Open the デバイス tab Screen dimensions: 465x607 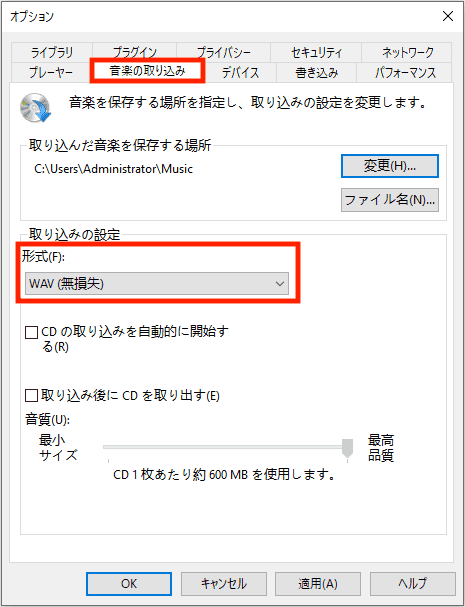(240, 72)
